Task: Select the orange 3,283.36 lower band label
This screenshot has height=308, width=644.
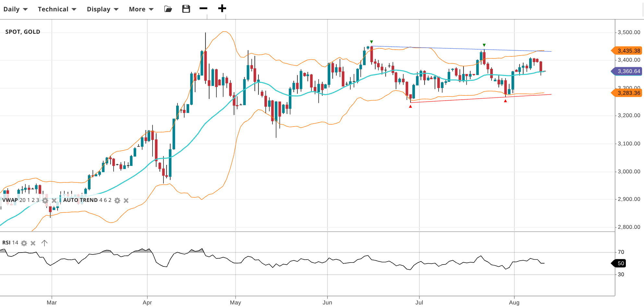Action: point(627,93)
